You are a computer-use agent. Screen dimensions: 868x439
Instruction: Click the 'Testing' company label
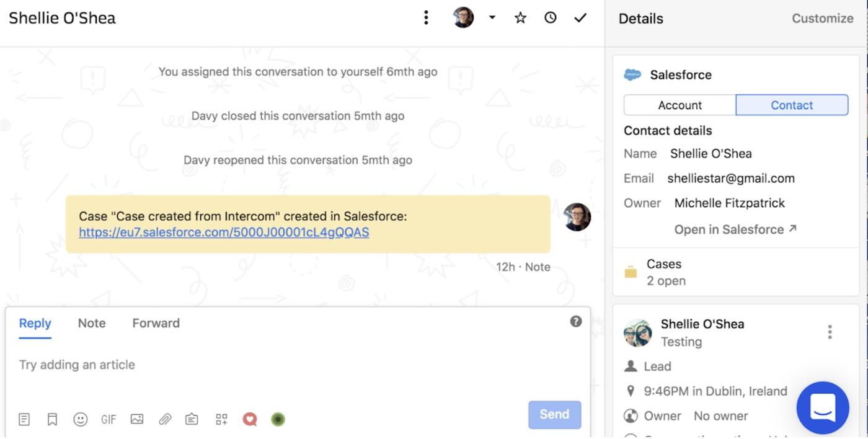(681, 342)
